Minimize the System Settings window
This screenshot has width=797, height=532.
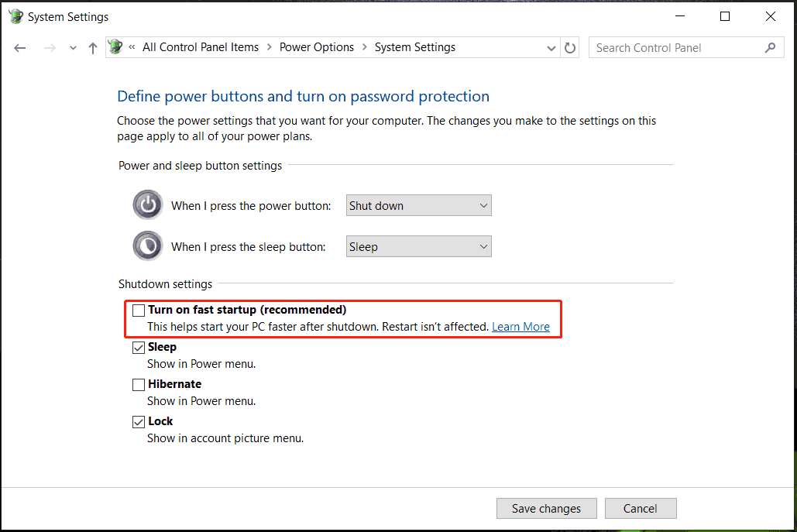coord(679,16)
